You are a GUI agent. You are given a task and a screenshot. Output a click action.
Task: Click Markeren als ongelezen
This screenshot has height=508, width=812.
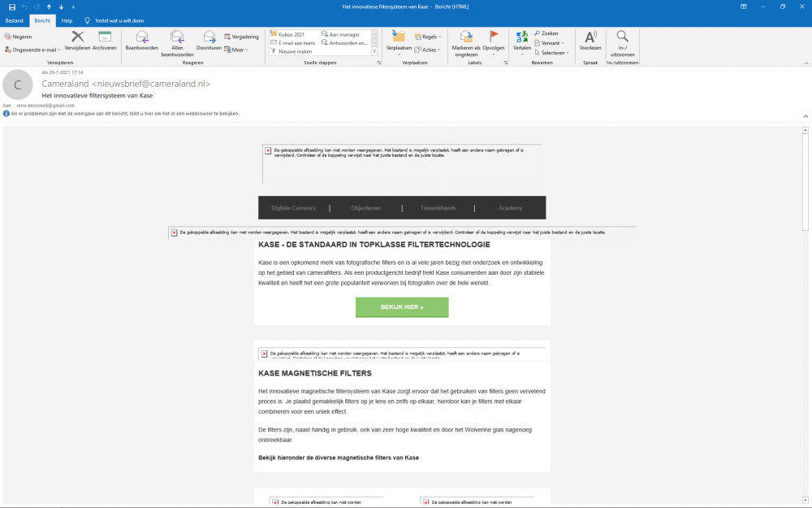466,43
